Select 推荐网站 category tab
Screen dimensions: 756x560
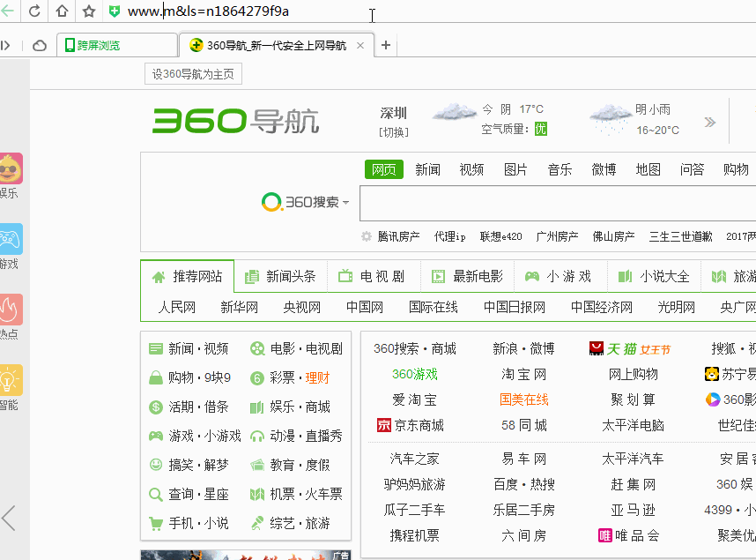pos(187,277)
